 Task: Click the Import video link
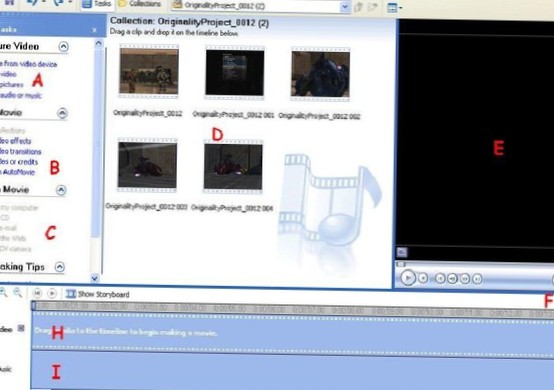pos(8,74)
